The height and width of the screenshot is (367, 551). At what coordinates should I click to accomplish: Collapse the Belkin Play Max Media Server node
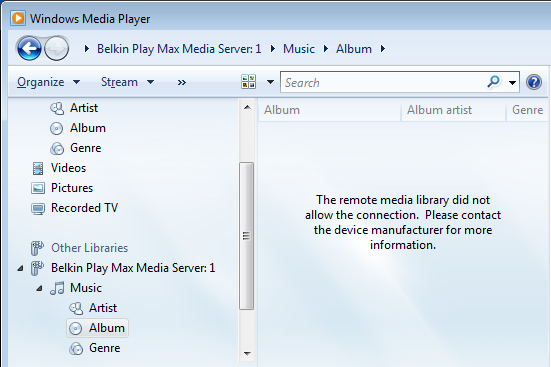tap(20, 269)
